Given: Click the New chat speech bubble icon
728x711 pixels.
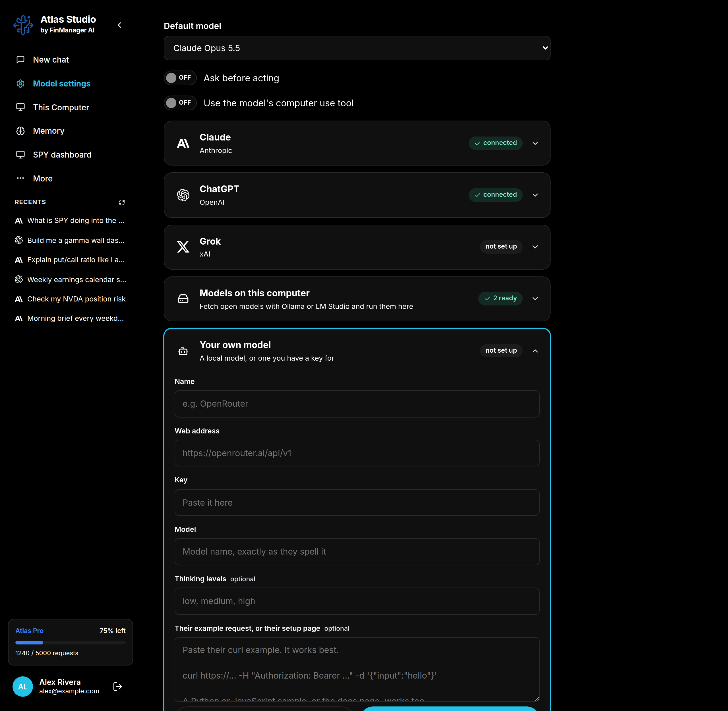Looking at the screenshot, I should (20, 60).
